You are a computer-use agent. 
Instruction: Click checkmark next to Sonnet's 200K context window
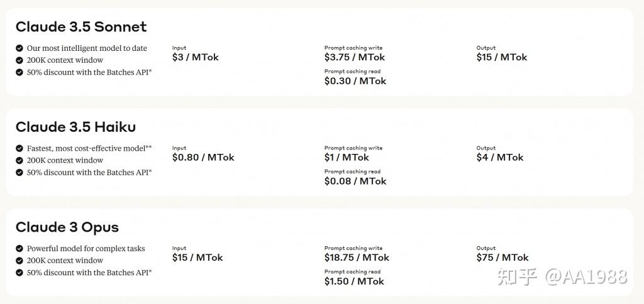pos(19,60)
